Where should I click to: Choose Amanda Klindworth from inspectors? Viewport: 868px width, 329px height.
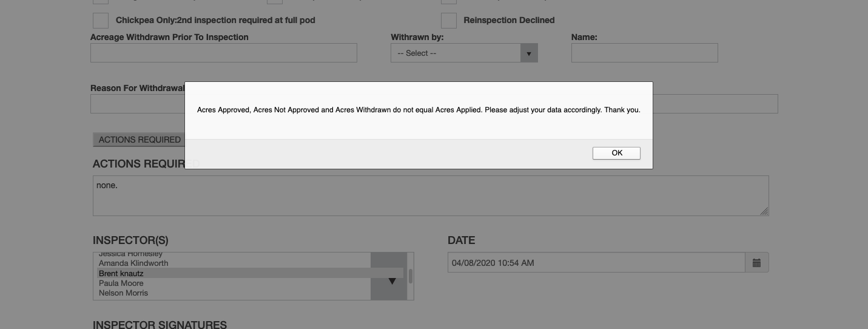133,263
